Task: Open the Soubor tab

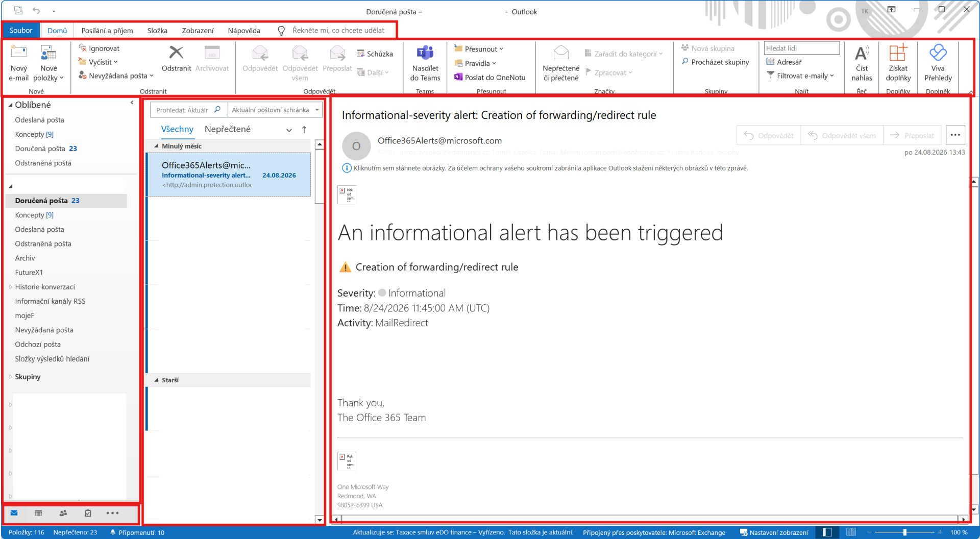Action: 21,30
